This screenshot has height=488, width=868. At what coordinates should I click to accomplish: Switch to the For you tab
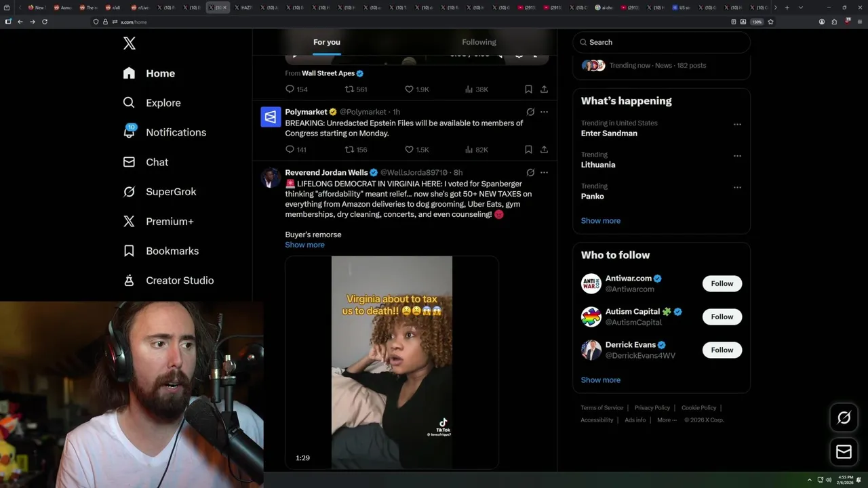[x=327, y=42]
